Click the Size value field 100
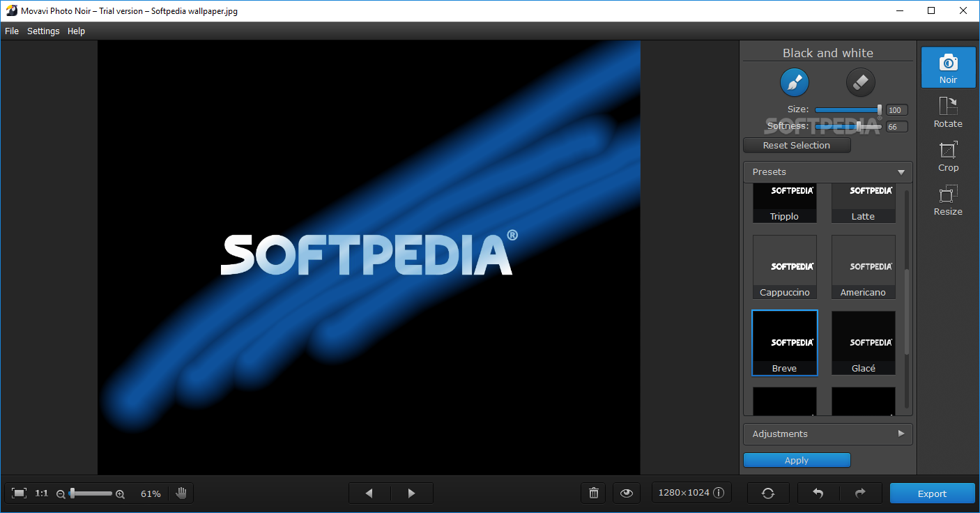Screen dimensions: 980x513 896,110
